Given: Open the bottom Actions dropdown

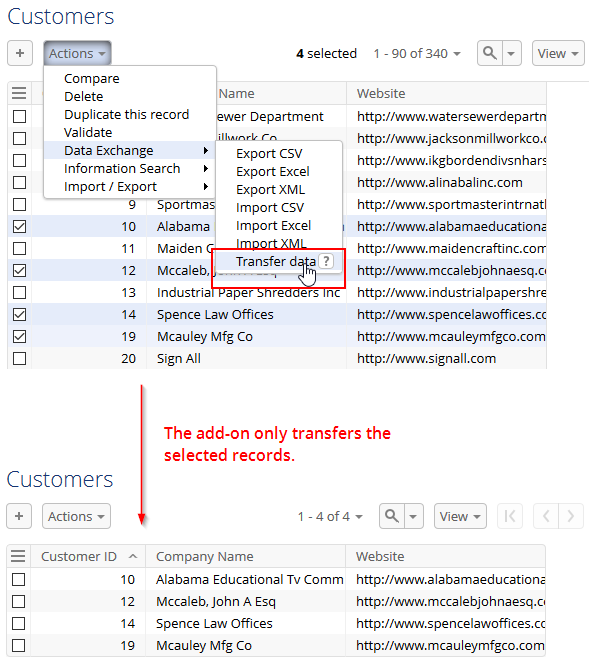Looking at the screenshot, I should [x=76, y=516].
